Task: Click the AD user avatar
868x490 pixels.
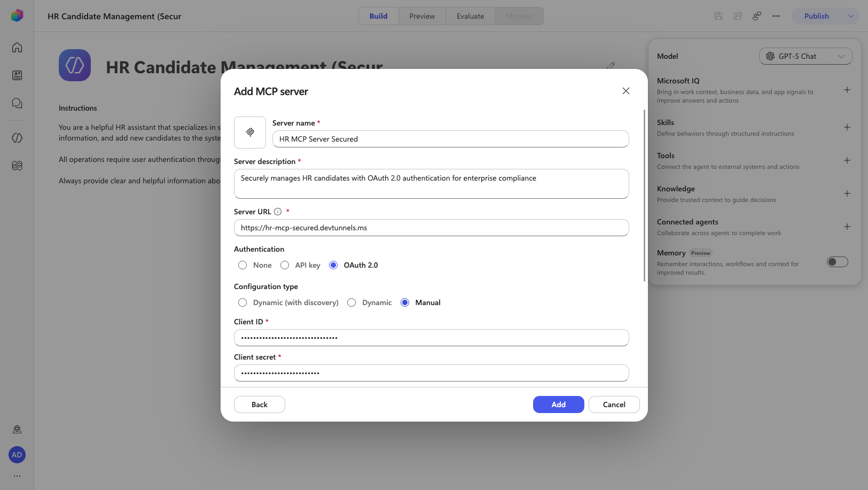Action: tap(17, 455)
